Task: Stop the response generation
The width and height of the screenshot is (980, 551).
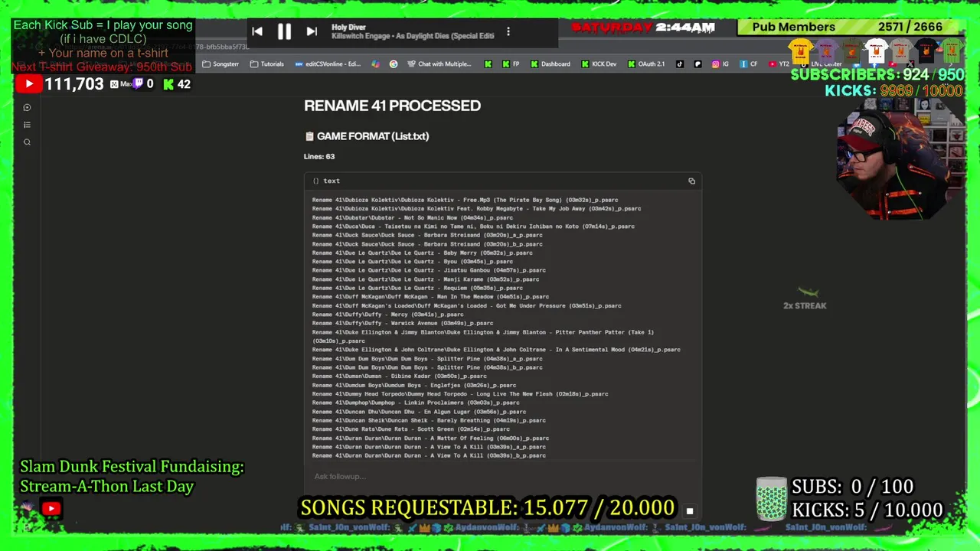Action: tap(689, 510)
